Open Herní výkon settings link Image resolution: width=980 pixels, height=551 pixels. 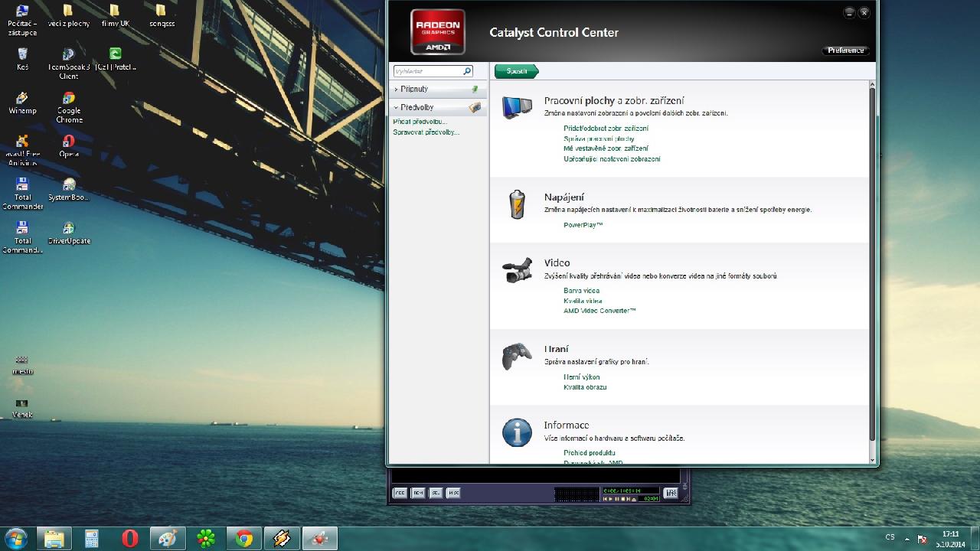click(581, 377)
